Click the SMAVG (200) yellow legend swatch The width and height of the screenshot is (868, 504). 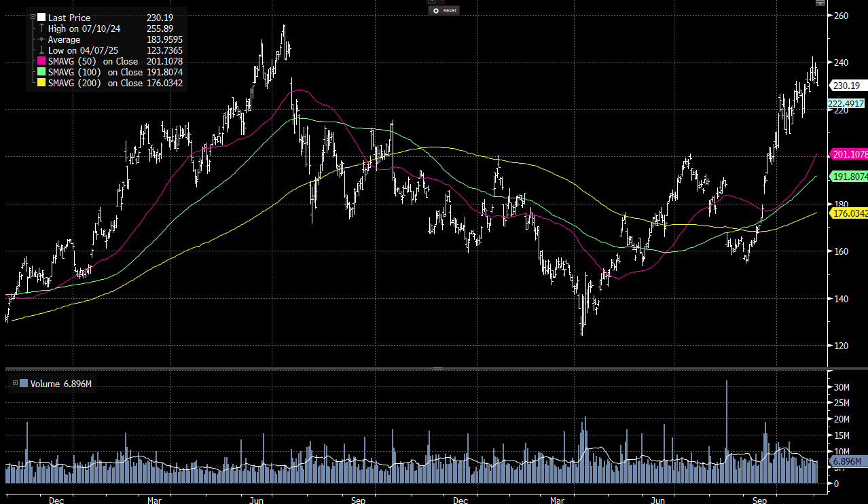(41, 83)
